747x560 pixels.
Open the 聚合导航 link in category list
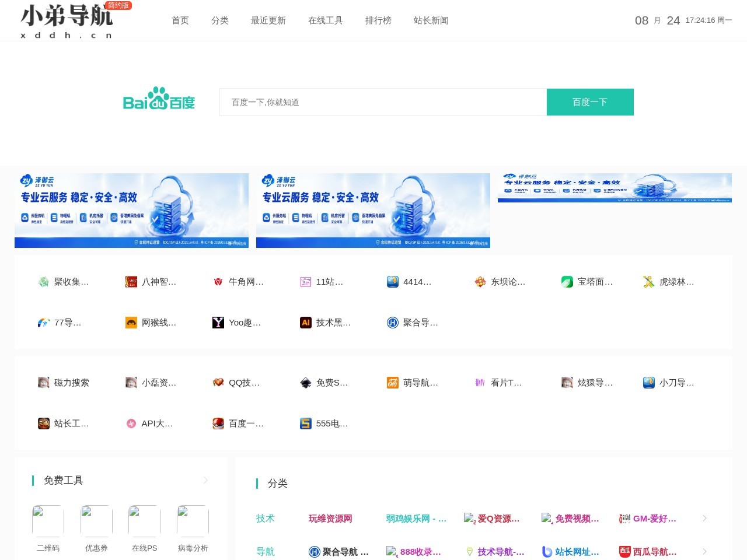[x=338, y=551]
